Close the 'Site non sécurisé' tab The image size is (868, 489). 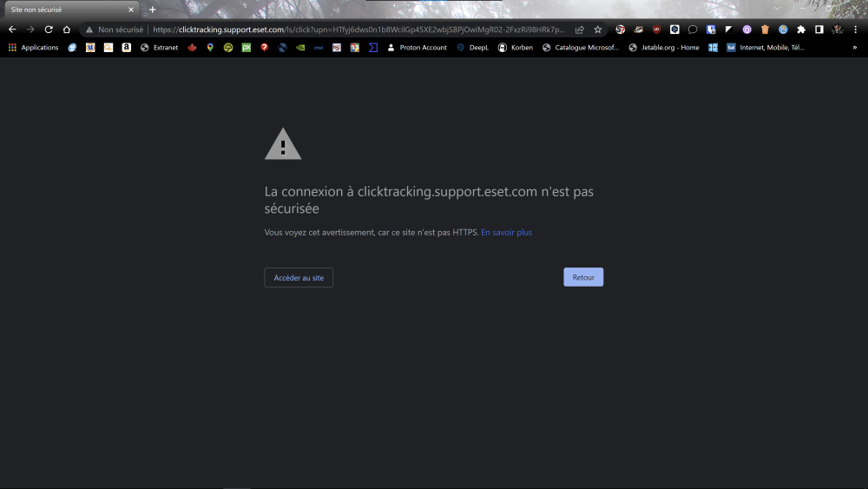pos(131,10)
